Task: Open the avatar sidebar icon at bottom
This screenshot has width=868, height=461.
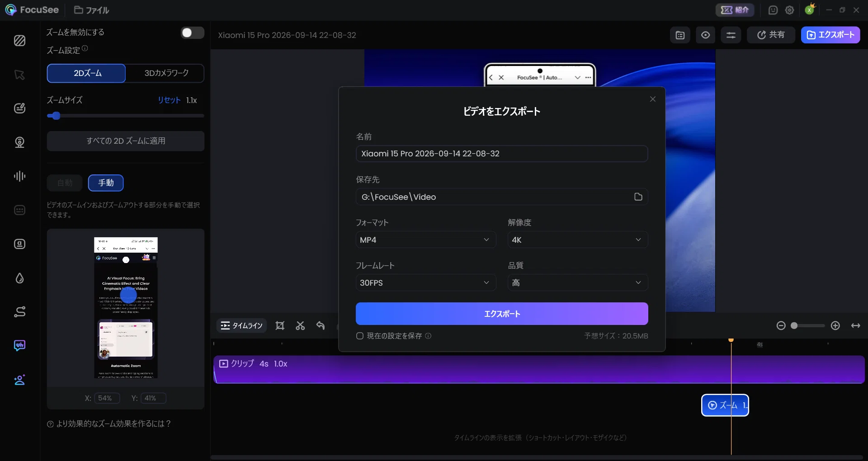Action: coord(19,380)
